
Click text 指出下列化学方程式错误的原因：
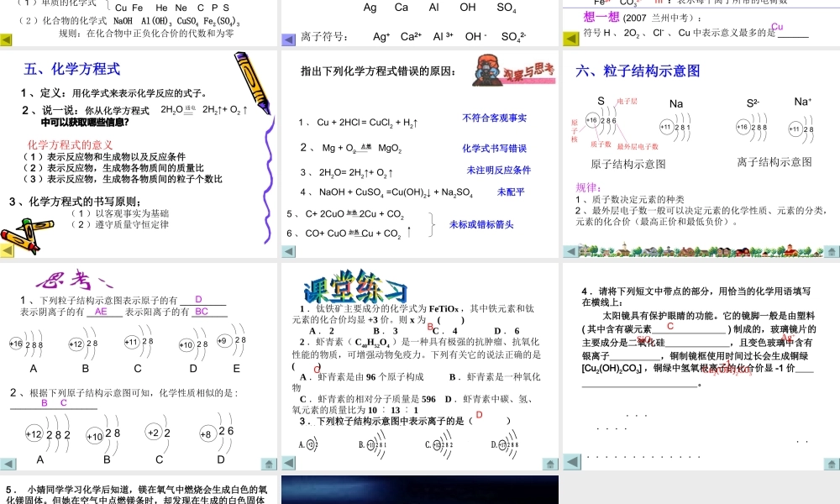[x=378, y=71]
